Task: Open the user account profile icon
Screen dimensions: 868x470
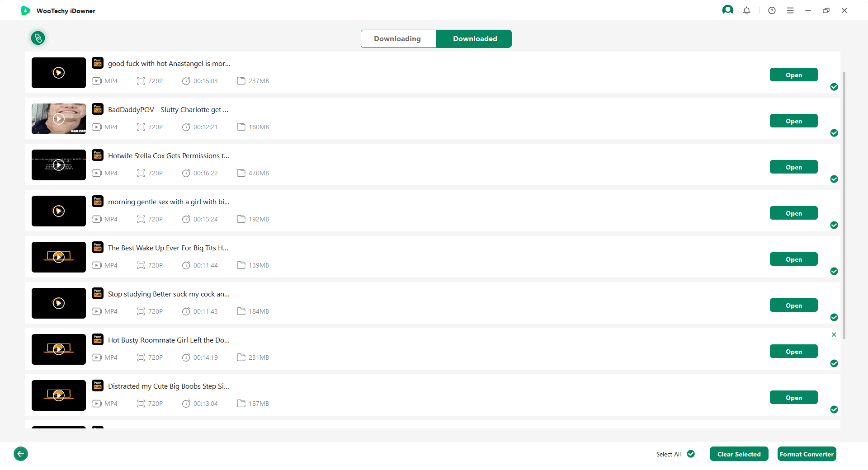Action: pyautogui.click(x=727, y=10)
